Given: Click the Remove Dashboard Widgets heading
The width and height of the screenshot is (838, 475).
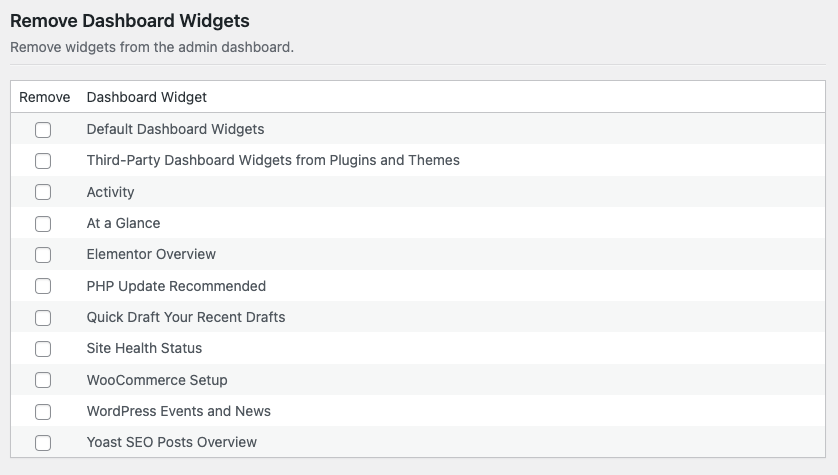Looking at the screenshot, I should (130, 21).
